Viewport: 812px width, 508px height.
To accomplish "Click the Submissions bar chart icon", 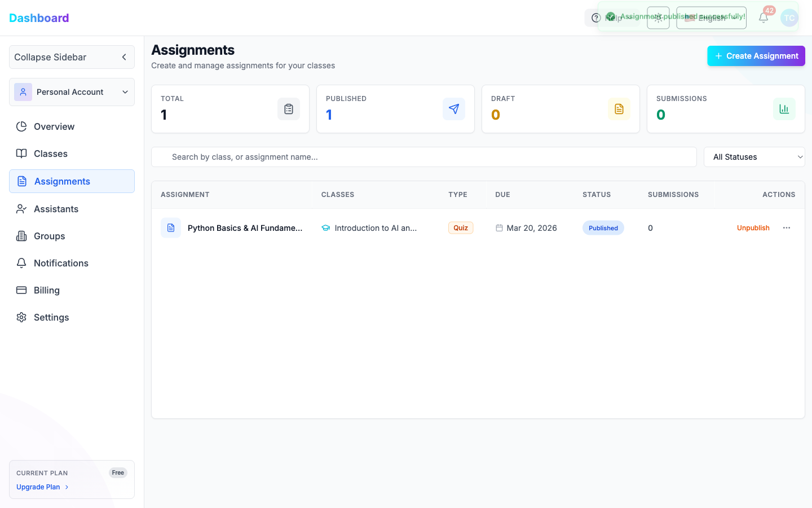I will pyautogui.click(x=784, y=109).
